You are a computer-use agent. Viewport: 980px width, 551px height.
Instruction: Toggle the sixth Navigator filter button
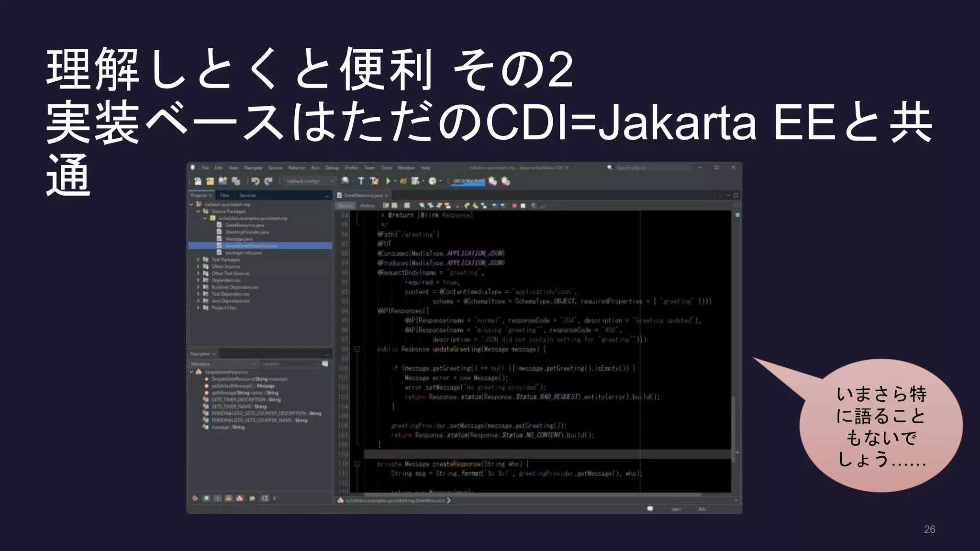[x=252, y=498]
